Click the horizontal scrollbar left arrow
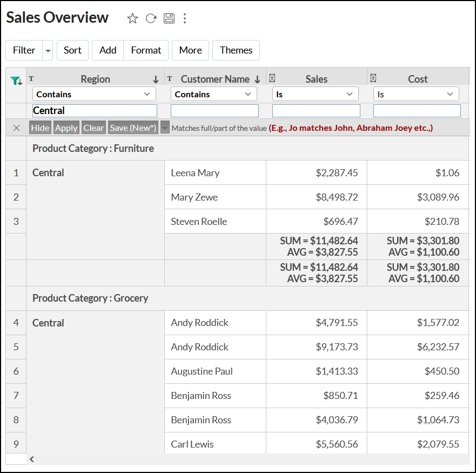The height and width of the screenshot is (473, 476). pyautogui.click(x=32, y=459)
